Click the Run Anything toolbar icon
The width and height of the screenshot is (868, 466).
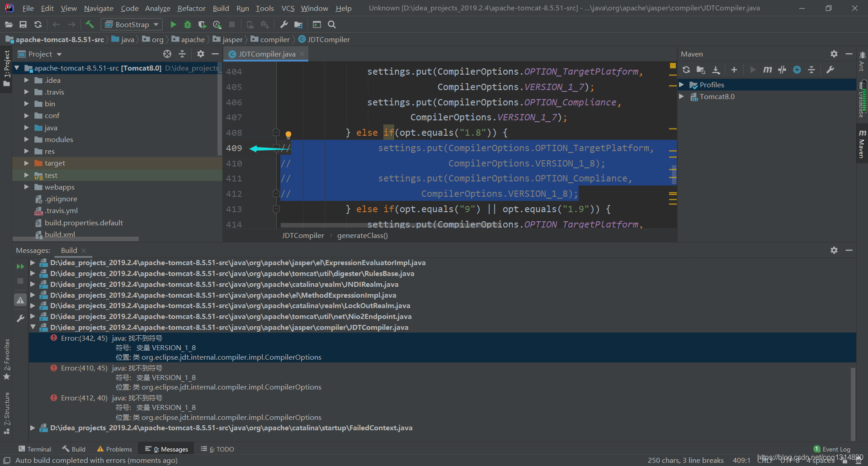pos(317,24)
